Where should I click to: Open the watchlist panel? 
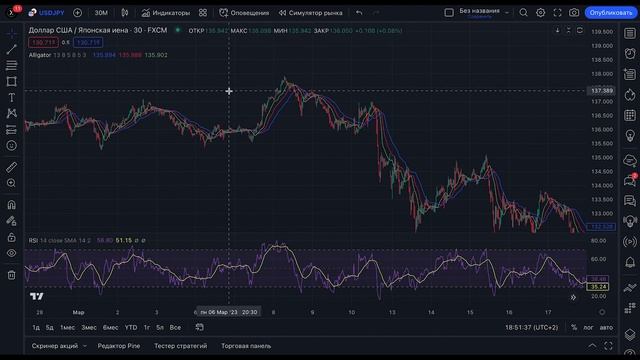(630, 33)
